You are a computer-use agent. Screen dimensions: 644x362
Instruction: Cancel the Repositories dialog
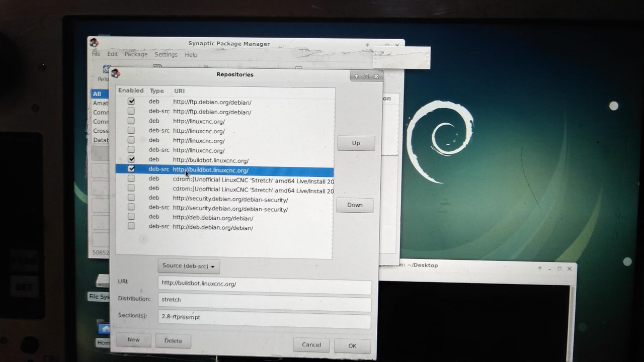tap(311, 345)
